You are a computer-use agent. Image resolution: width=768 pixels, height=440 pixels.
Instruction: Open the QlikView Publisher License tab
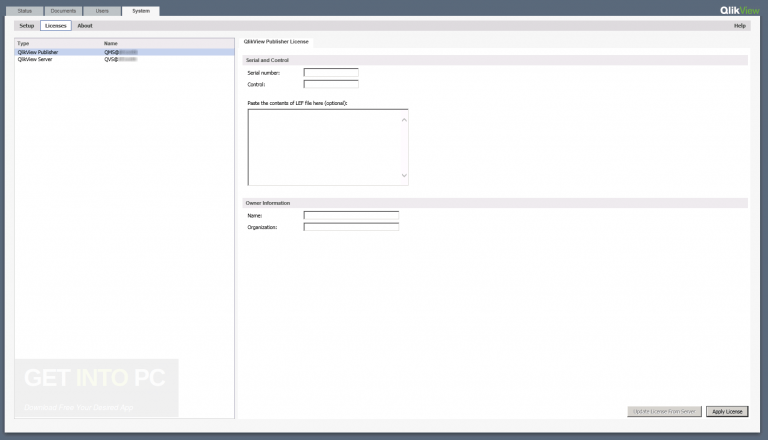276,42
